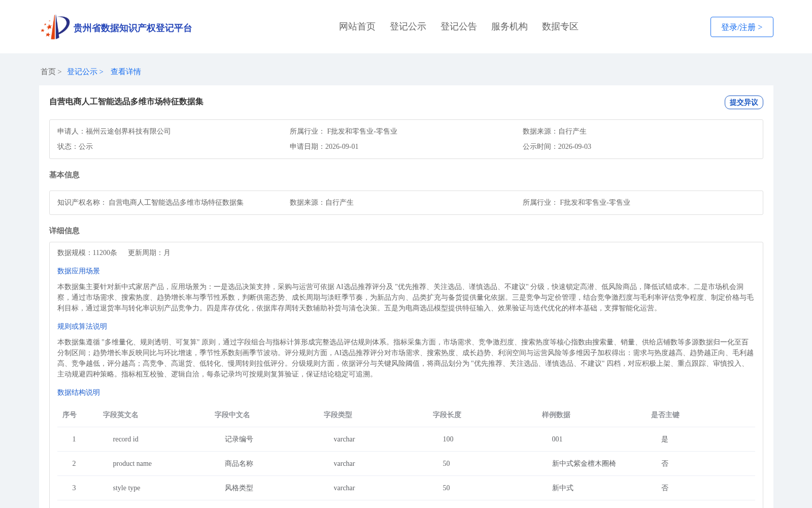Click the 字段中文名 column header

[232, 415]
